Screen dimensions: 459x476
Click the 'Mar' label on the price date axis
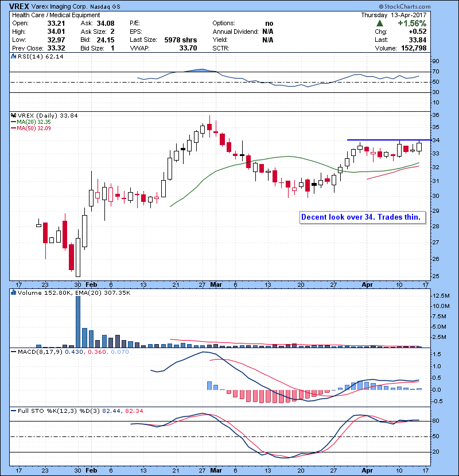(x=216, y=285)
